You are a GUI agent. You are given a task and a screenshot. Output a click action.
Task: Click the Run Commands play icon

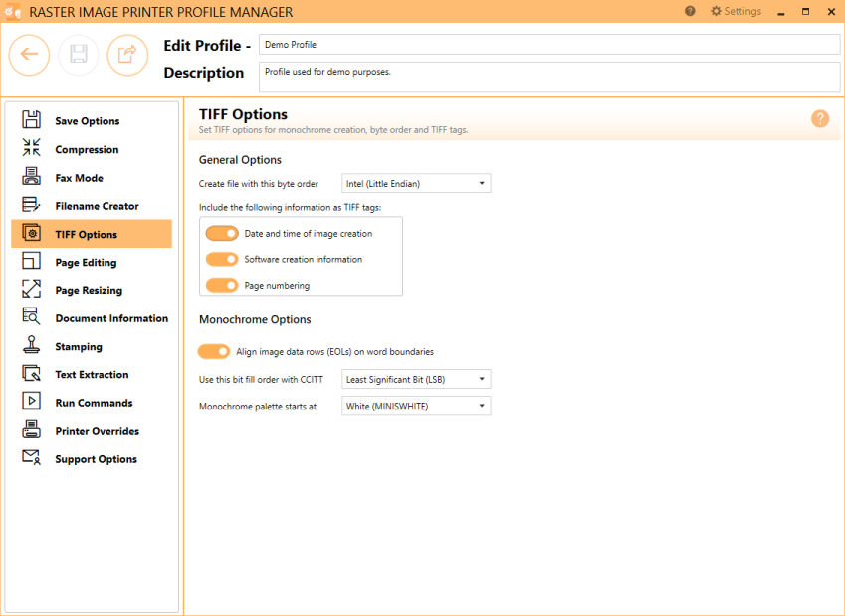tap(31, 401)
